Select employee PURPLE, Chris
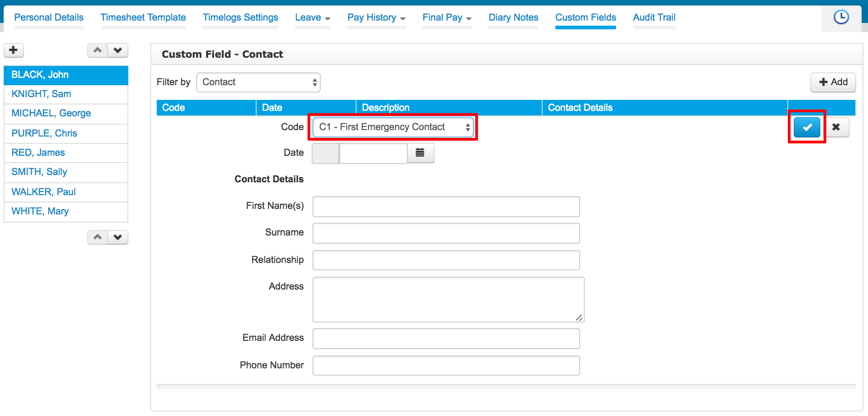This screenshot has width=868, height=416. [66, 133]
